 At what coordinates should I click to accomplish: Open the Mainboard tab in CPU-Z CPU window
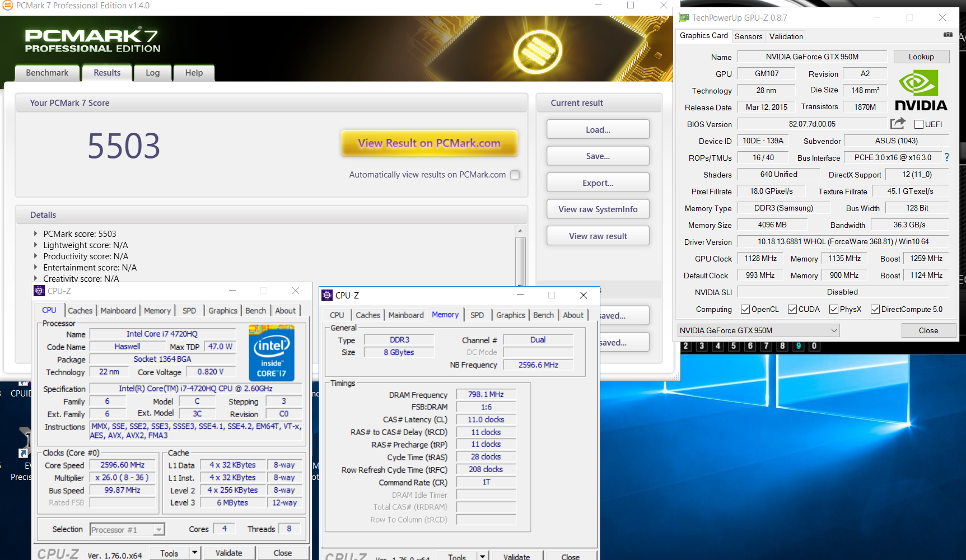pos(118,310)
